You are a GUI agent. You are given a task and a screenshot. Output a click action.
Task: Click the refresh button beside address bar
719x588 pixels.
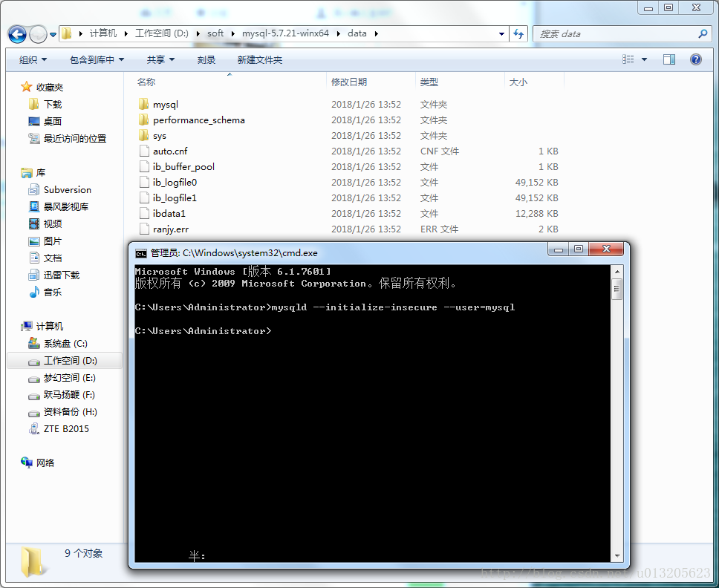pyautogui.click(x=518, y=34)
